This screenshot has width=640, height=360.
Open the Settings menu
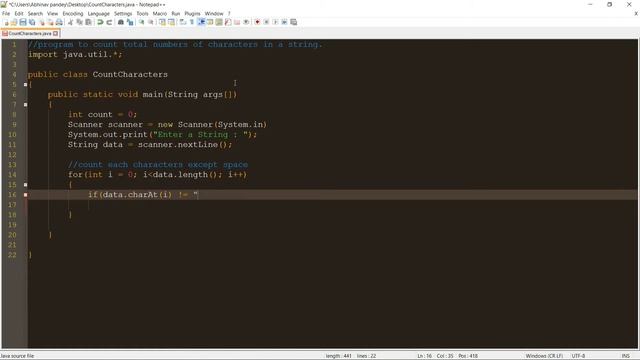(123, 13)
